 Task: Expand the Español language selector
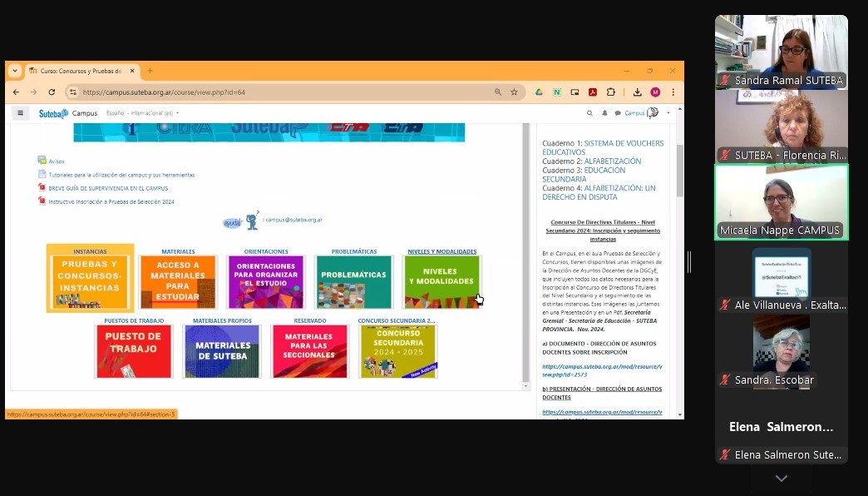pyautogui.click(x=142, y=113)
